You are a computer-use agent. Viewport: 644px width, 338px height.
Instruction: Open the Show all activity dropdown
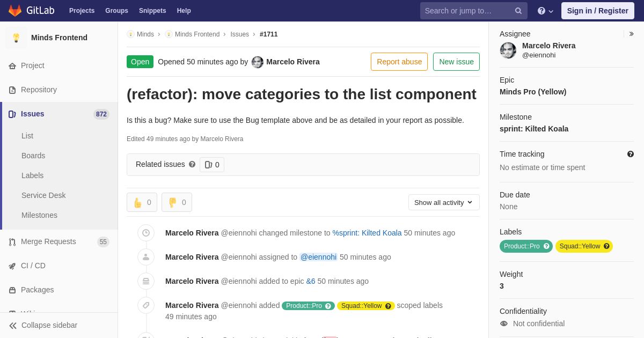point(444,202)
